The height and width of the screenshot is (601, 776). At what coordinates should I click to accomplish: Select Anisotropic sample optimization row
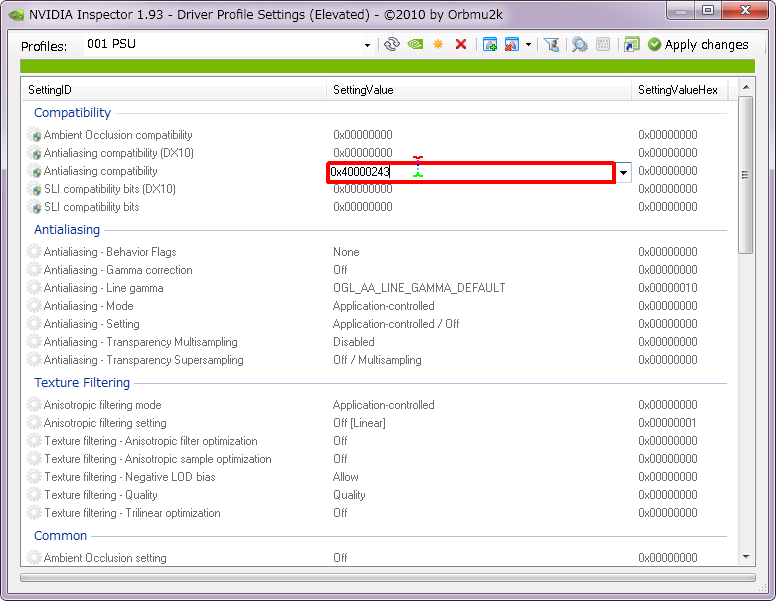click(x=376, y=459)
